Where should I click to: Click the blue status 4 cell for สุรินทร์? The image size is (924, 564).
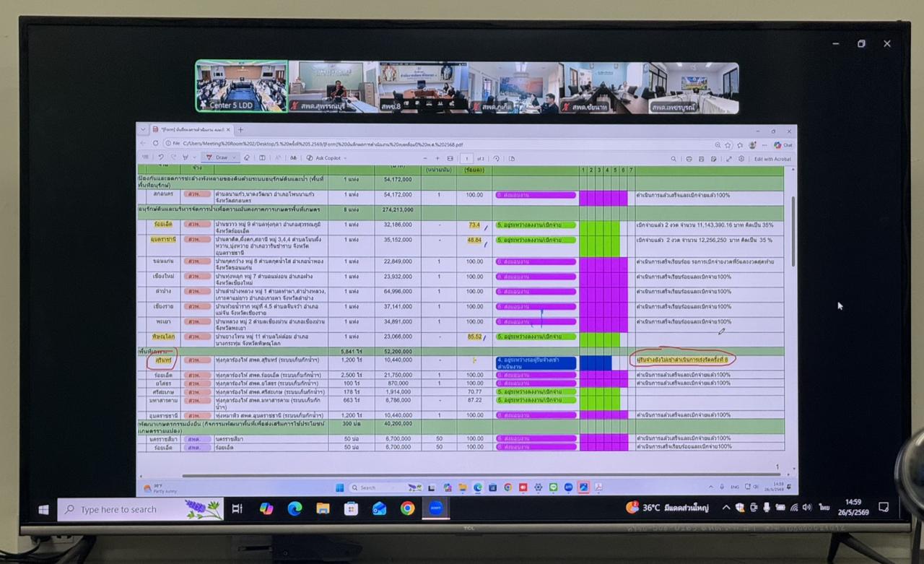pos(535,363)
